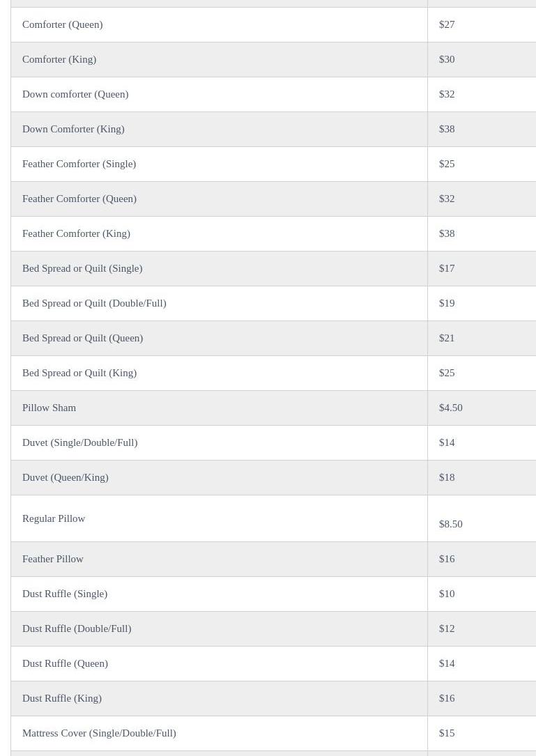Screen dimensions: 536x756
Task: Select the Feather Pillow item text
Action: (53, 559)
